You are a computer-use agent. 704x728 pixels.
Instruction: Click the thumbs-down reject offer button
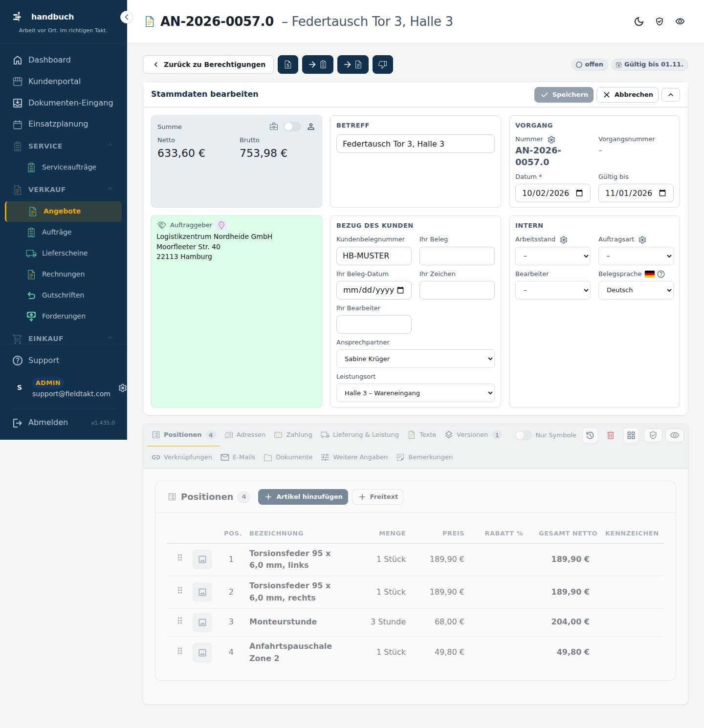click(x=383, y=64)
